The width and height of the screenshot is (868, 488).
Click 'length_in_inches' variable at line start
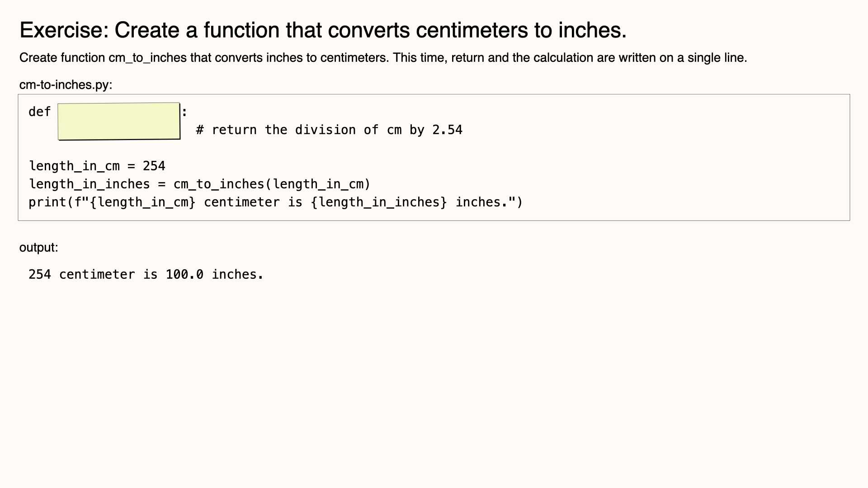coord(90,184)
